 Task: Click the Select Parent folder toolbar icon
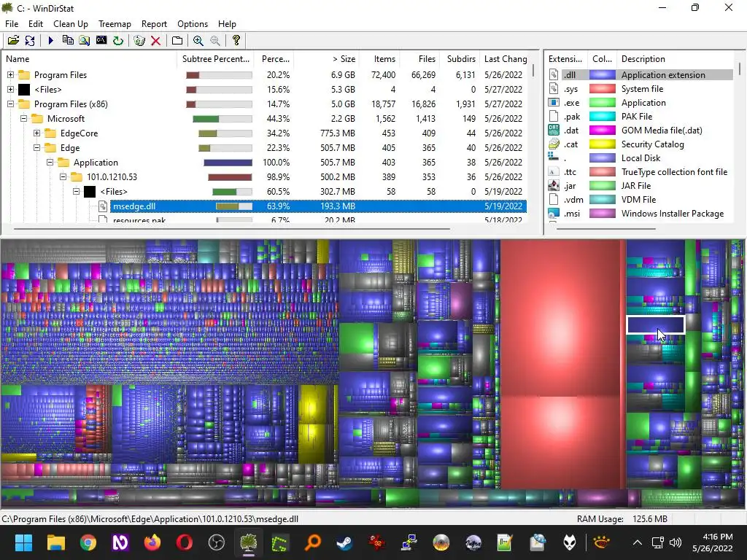coord(177,41)
